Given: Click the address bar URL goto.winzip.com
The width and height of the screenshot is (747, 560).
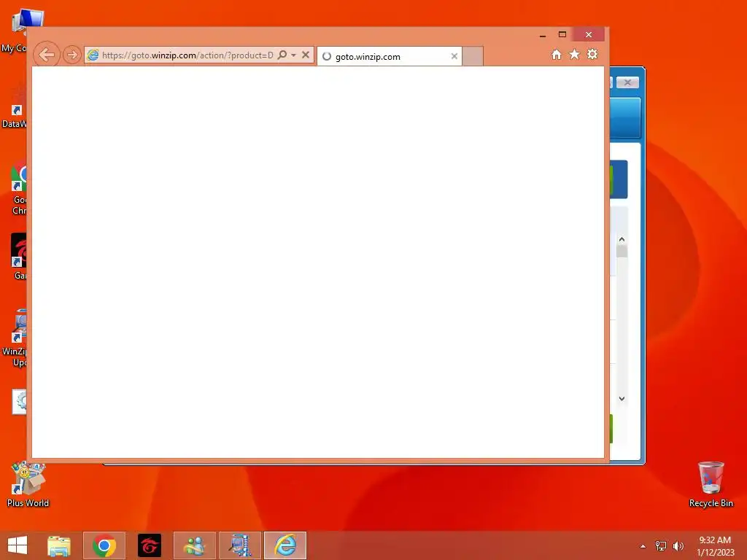Looking at the screenshot, I should pyautogui.click(x=187, y=55).
